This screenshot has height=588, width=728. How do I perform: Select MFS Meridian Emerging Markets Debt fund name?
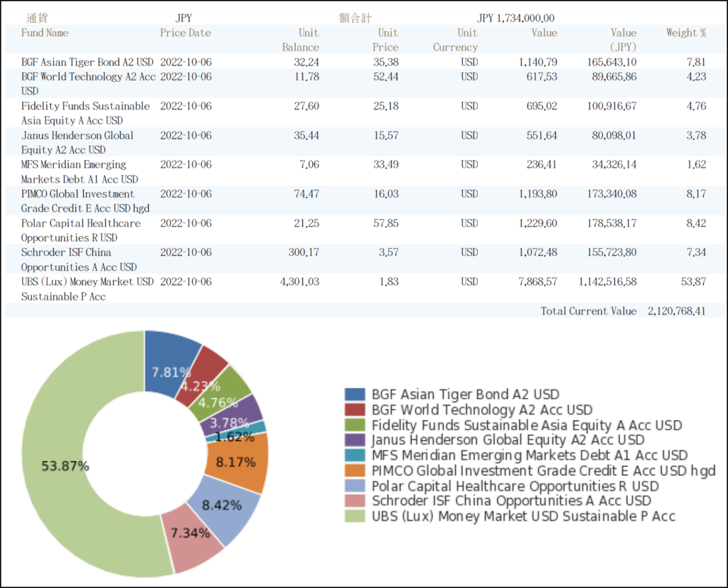80,172
